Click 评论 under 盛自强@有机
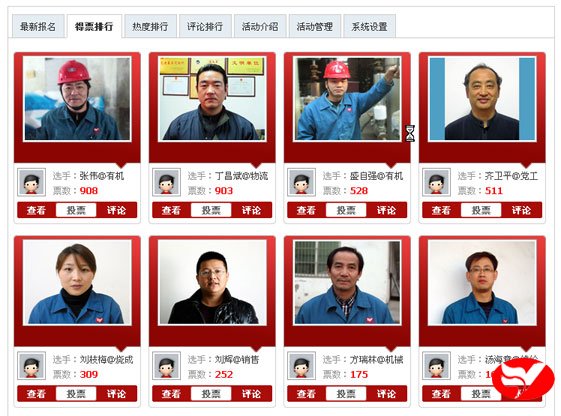561x416 pixels. 386,210
